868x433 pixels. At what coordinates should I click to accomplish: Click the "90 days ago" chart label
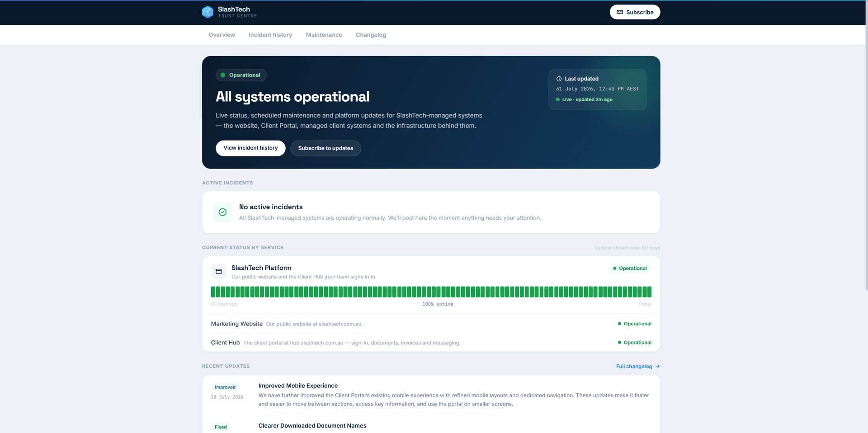[224, 304]
